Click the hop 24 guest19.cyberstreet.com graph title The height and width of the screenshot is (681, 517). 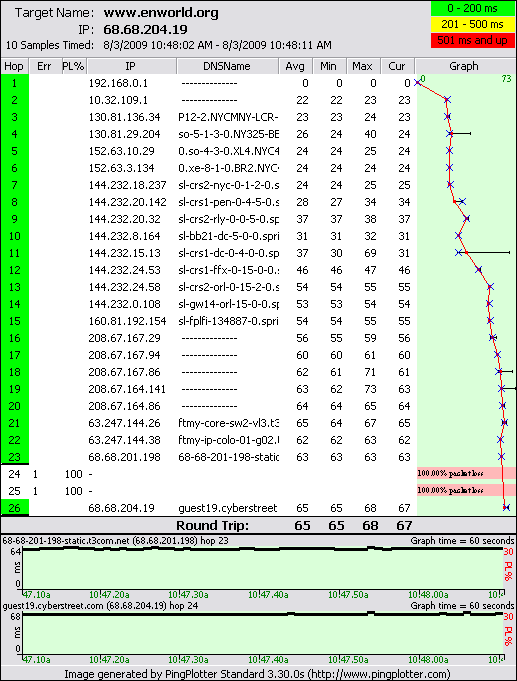[100, 605]
